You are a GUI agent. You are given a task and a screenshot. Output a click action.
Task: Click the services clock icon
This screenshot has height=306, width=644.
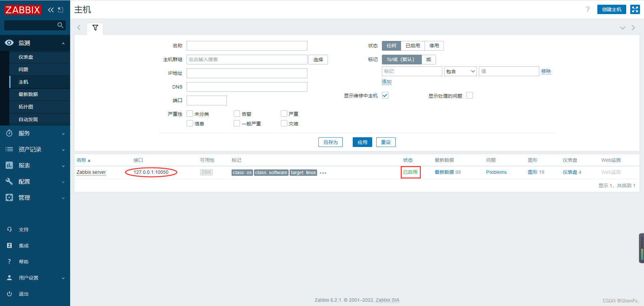(9, 133)
